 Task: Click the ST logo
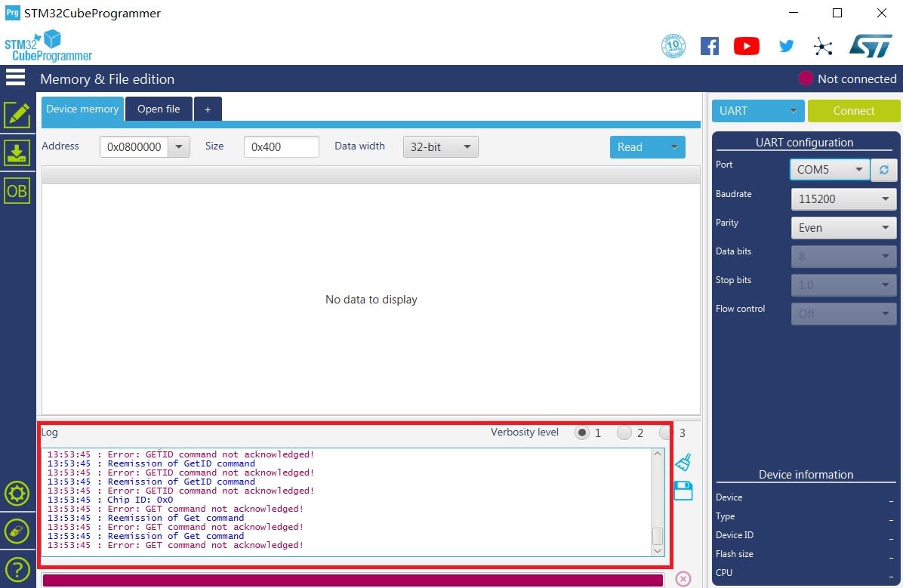[871, 45]
